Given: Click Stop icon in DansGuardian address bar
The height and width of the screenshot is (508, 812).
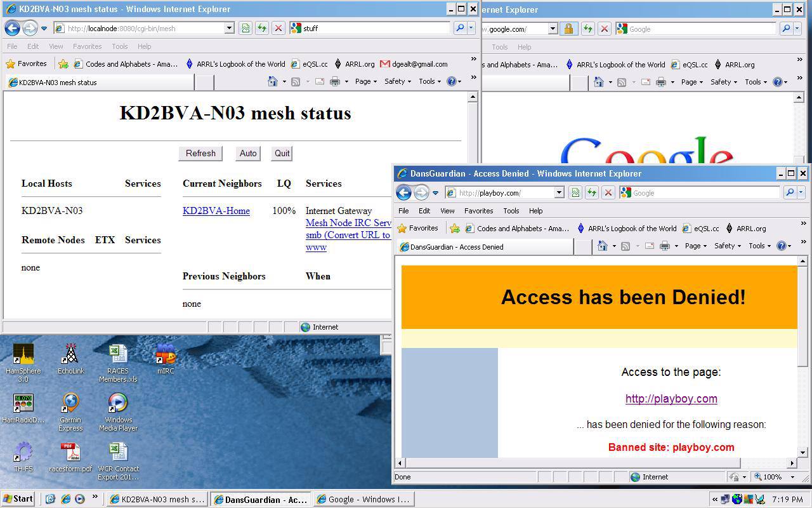Looking at the screenshot, I should [x=608, y=192].
